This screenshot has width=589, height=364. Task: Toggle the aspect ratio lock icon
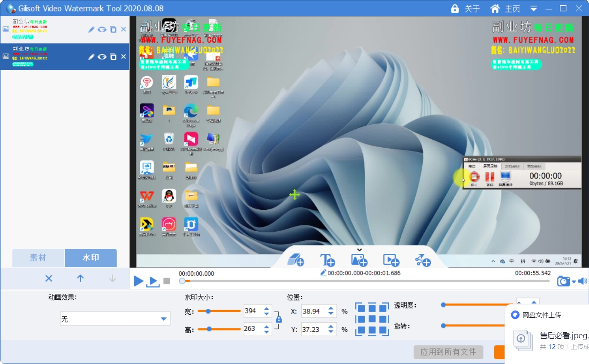pos(279,319)
